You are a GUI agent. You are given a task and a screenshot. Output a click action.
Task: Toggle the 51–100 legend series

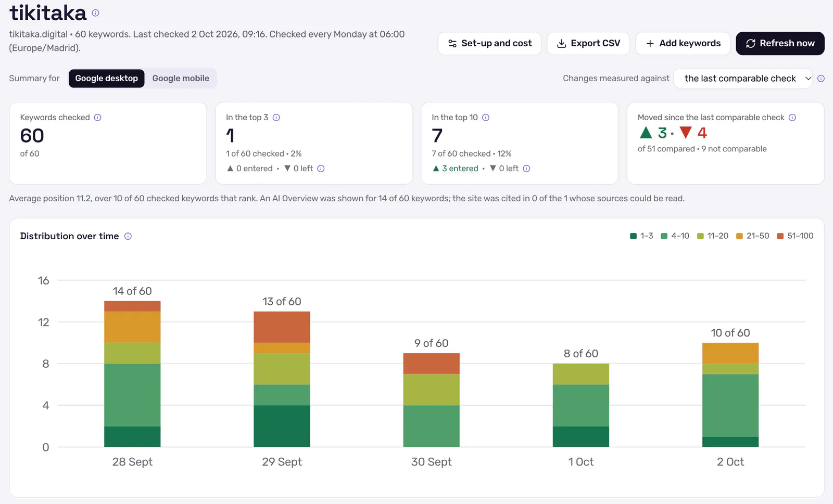[x=795, y=236]
